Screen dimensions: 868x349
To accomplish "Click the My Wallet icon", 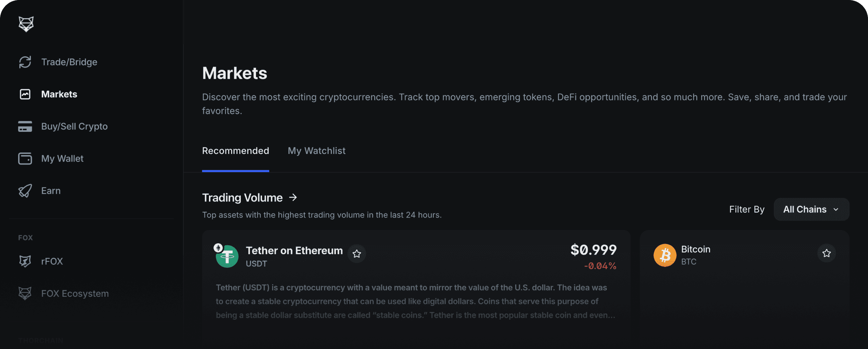I will [x=25, y=158].
